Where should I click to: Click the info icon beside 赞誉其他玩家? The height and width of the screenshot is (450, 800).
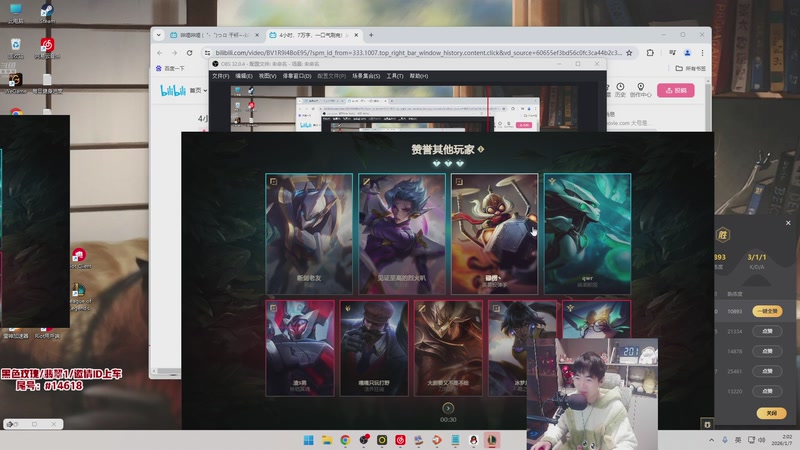(481, 149)
